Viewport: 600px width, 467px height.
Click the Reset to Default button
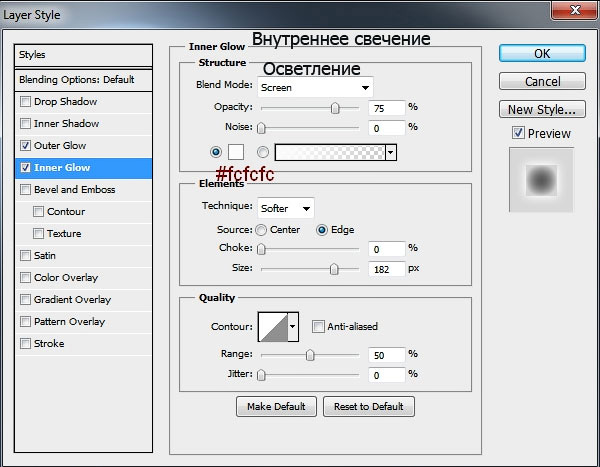pos(369,407)
